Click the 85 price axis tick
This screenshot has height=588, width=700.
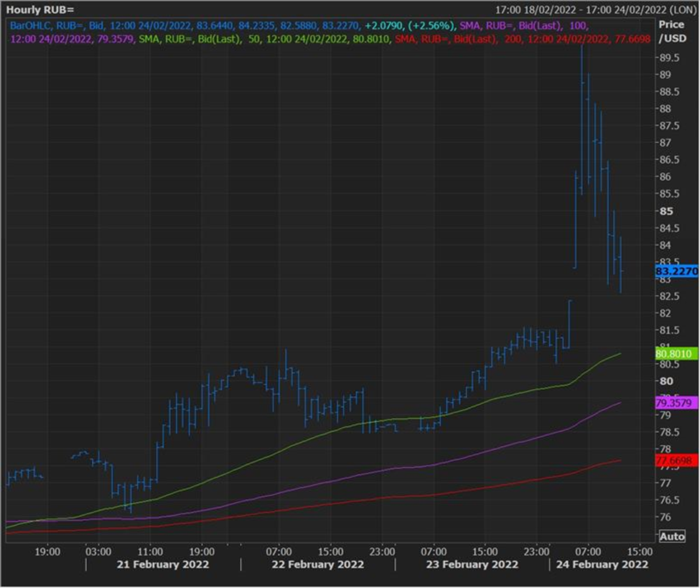[x=666, y=211]
